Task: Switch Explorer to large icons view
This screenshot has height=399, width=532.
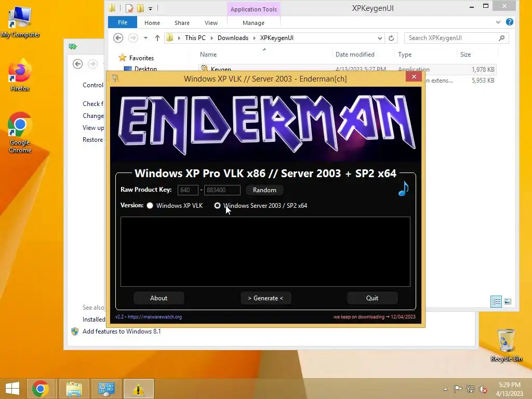Action: (x=508, y=301)
